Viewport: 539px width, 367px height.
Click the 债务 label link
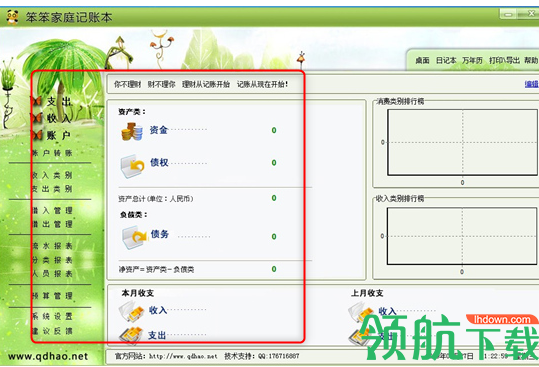tap(160, 234)
